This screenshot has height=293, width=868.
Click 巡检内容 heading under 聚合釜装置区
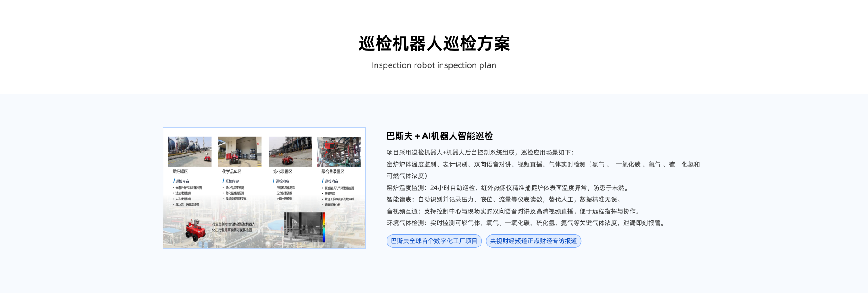pyautogui.click(x=331, y=181)
